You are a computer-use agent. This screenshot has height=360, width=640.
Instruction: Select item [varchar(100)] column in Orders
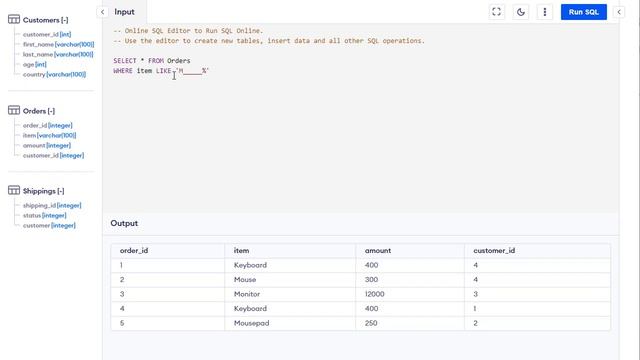tap(49, 135)
